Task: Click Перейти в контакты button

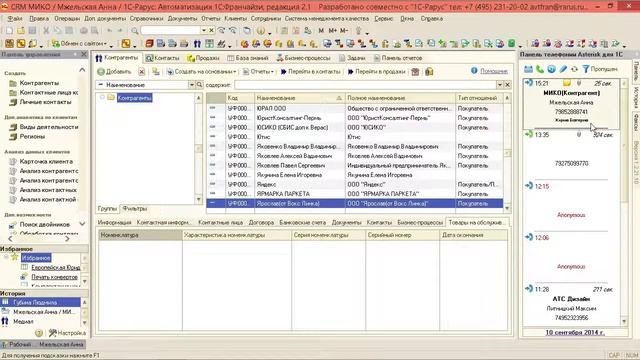Action: [x=310, y=71]
